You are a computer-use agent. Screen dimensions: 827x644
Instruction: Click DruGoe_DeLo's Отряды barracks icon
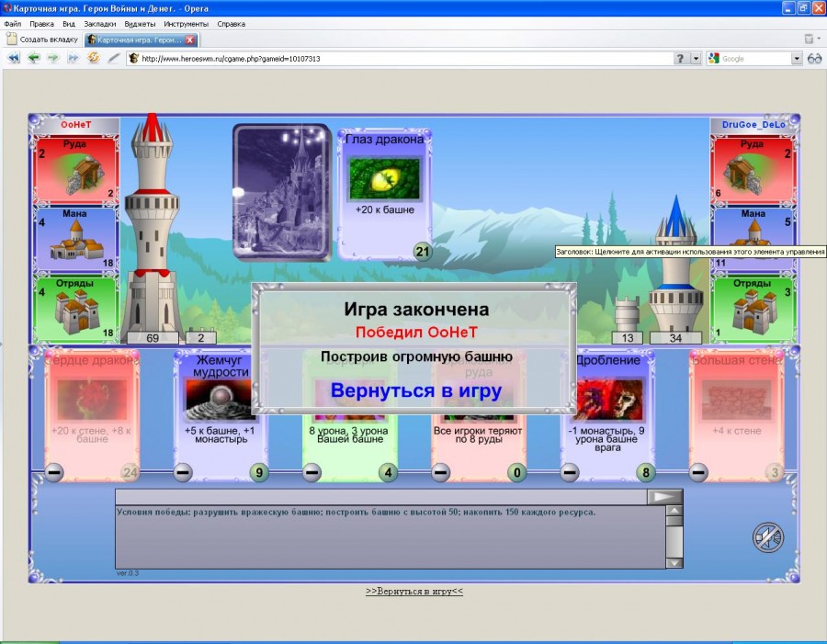[754, 311]
